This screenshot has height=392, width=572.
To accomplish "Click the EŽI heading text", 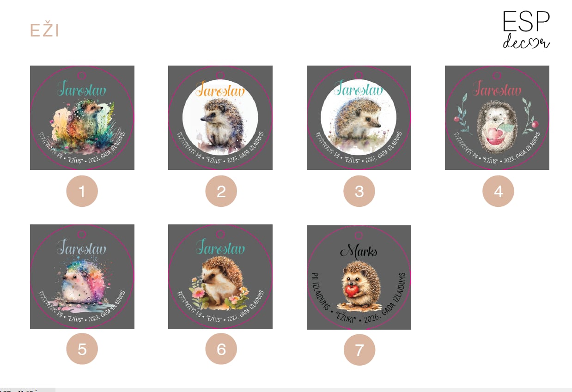I will tap(44, 30).
